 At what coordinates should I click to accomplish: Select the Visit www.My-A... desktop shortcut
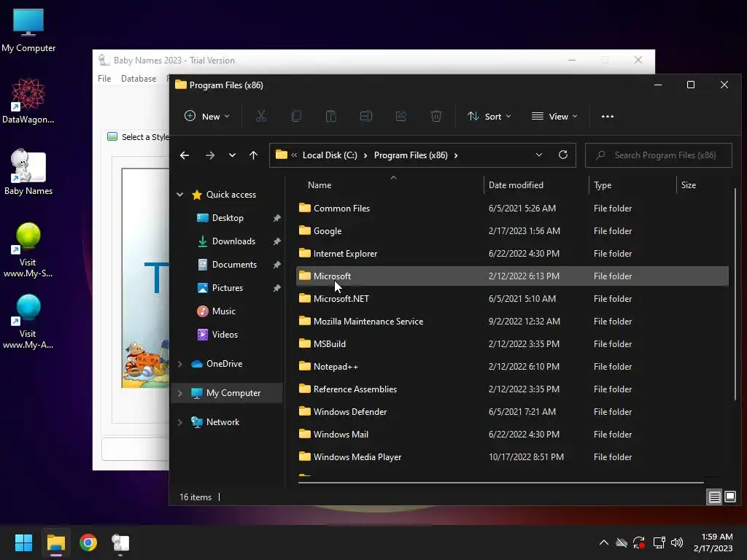tap(28, 322)
